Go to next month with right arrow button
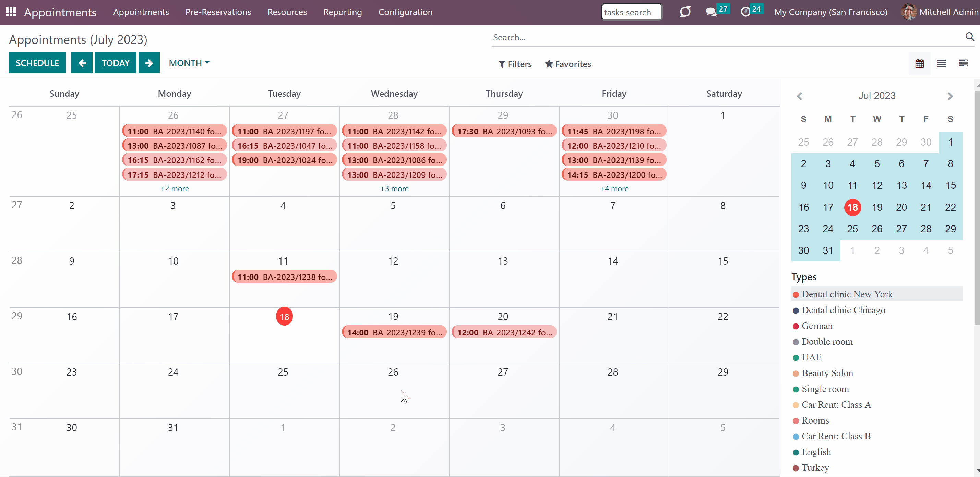 pyautogui.click(x=149, y=63)
